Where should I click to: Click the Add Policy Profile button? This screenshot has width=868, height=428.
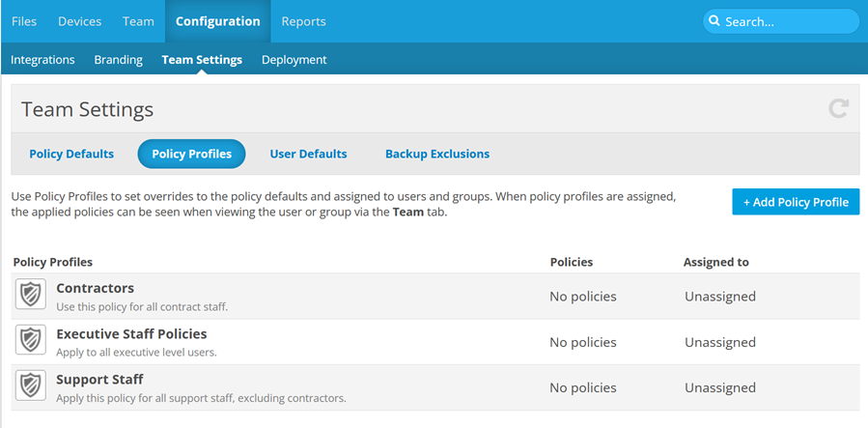pyautogui.click(x=795, y=202)
